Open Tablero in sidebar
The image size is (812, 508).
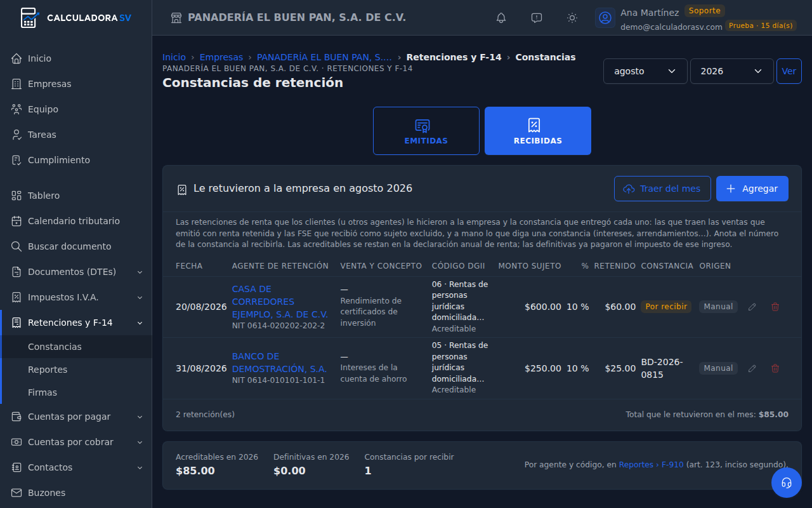click(x=76, y=196)
